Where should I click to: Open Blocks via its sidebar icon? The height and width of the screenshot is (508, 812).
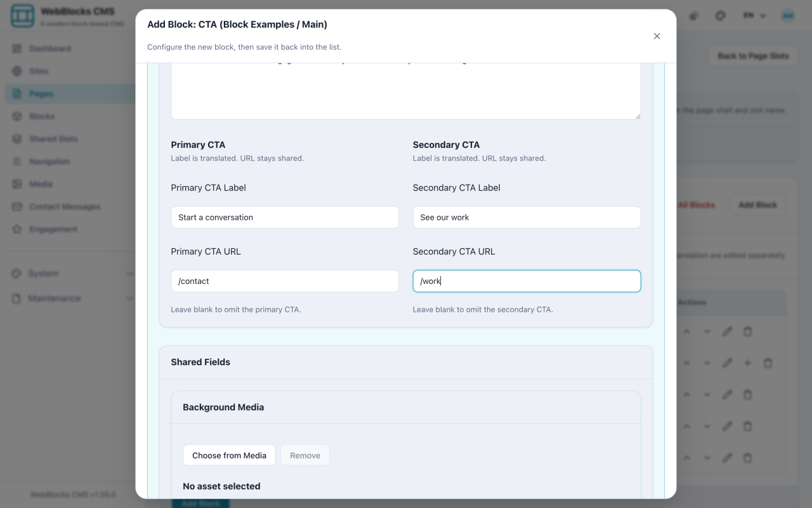click(x=17, y=116)
